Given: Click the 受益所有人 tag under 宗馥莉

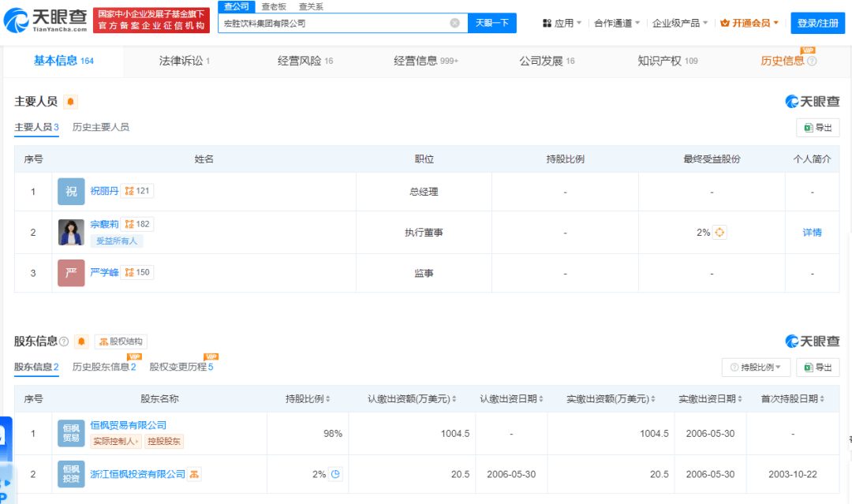Looking at the screenshot, I should pyautogui.click(x=116, y=241).
